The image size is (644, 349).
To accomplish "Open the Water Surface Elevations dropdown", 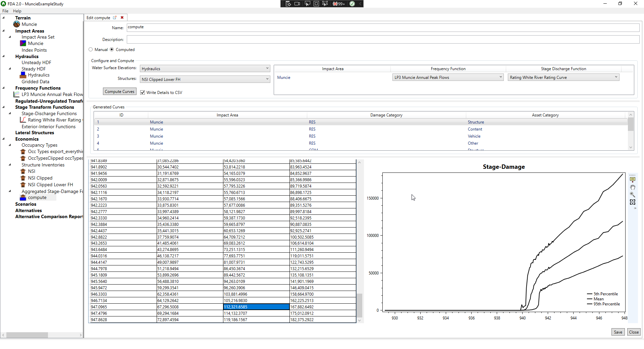I will [267, 68].
